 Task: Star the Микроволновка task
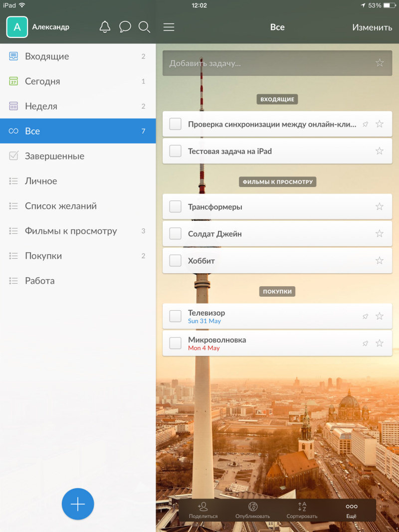tap(380, 343)
